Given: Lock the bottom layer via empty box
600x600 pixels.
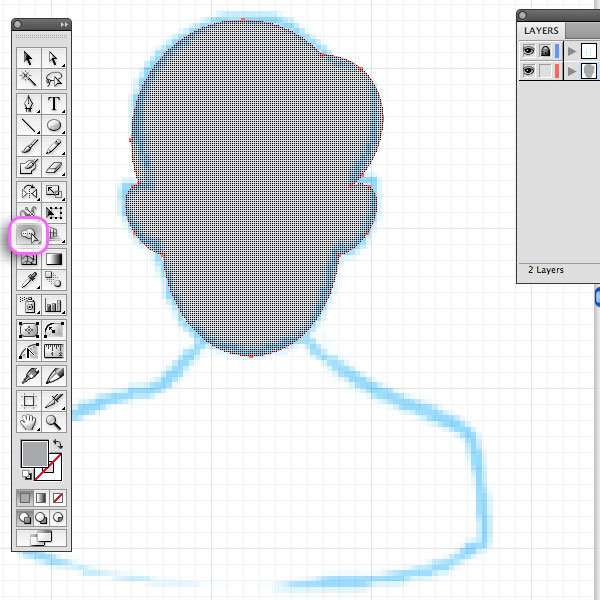Looking at the screenshot, I should pos(545,71).
